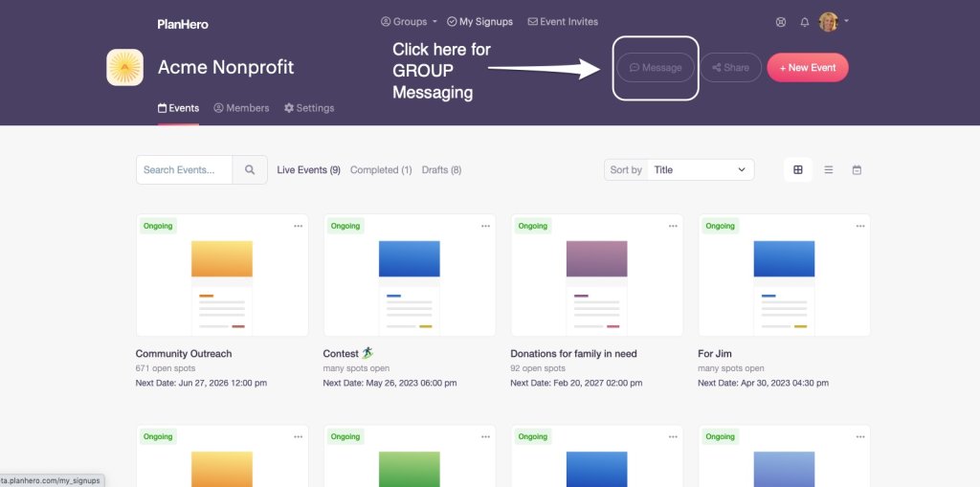Click the Acme Nonprofit group logo
The height and width of the screenshot is (487, 980).
pyautogui.click(x=125, y=68)
